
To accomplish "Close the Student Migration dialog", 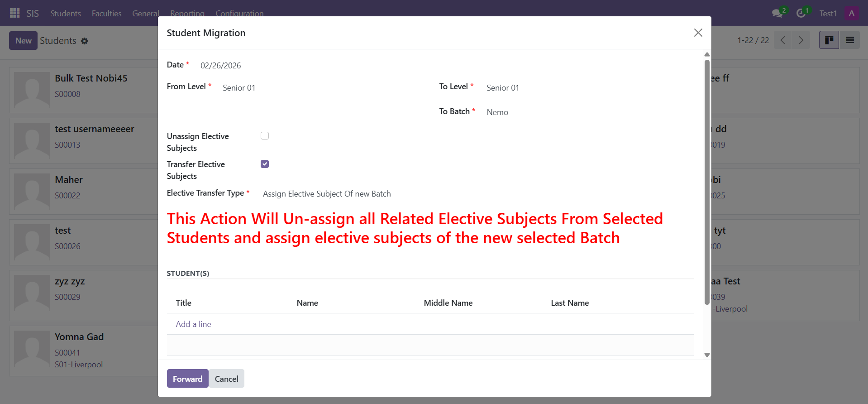I will click(698, 33).
